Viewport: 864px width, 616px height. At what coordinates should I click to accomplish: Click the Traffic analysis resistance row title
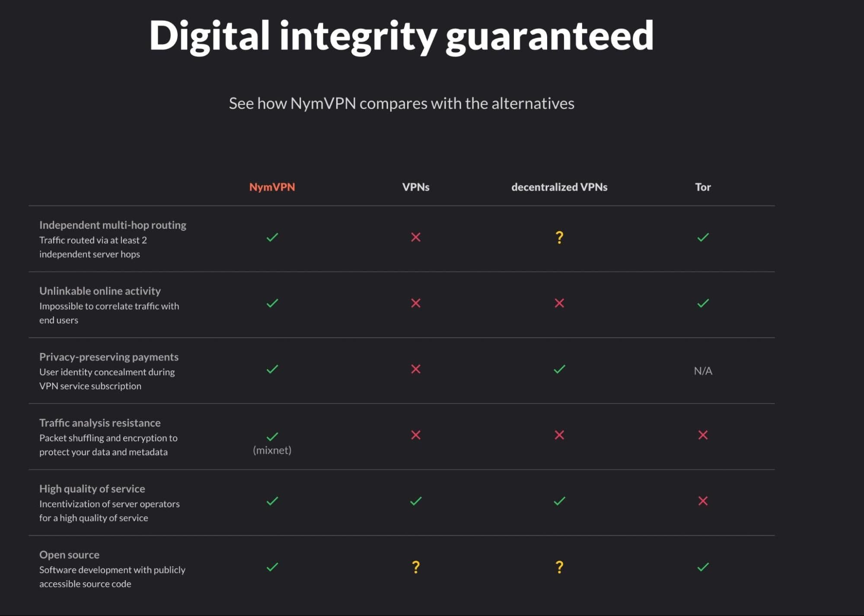coord(100,423)
